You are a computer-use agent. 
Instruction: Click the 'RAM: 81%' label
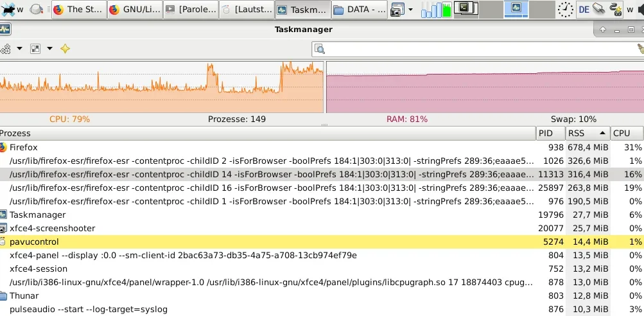(407, 119)
